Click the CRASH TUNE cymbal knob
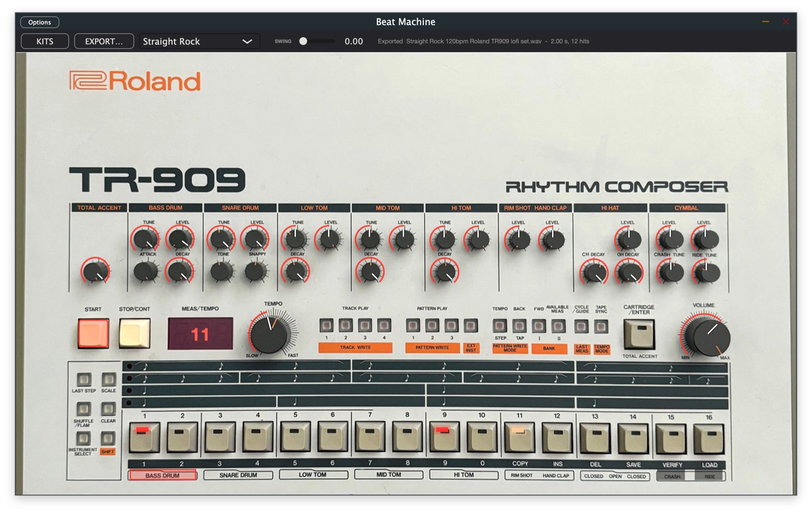The height and width of the screenshot is (513, 812). 670,272
